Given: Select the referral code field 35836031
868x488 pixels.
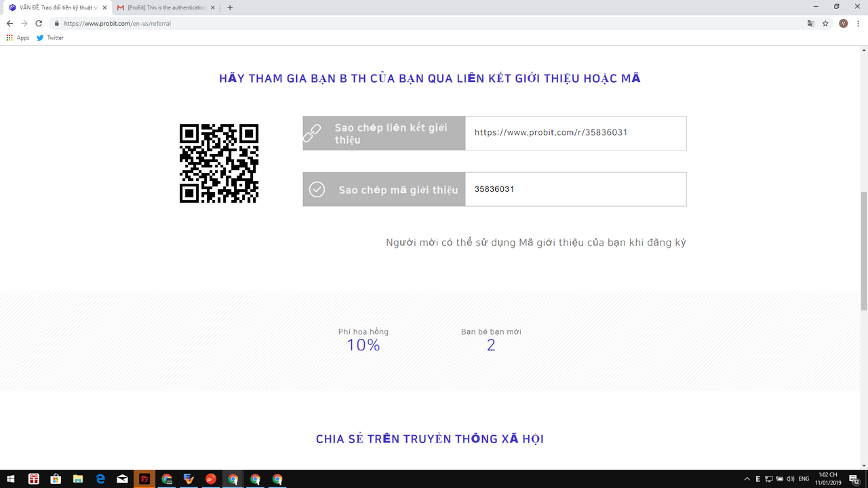Looking at the screenshot, I should tap(576, 189).
